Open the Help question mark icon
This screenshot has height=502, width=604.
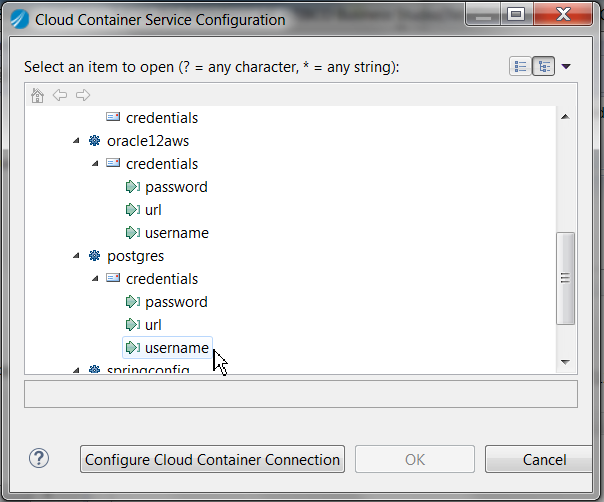(x=39, y=458)
